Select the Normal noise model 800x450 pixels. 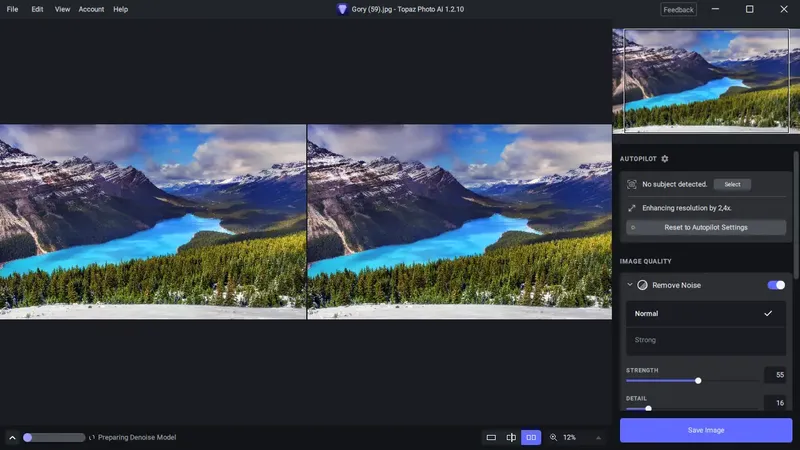pyautogui.click(x=706, y=314)
